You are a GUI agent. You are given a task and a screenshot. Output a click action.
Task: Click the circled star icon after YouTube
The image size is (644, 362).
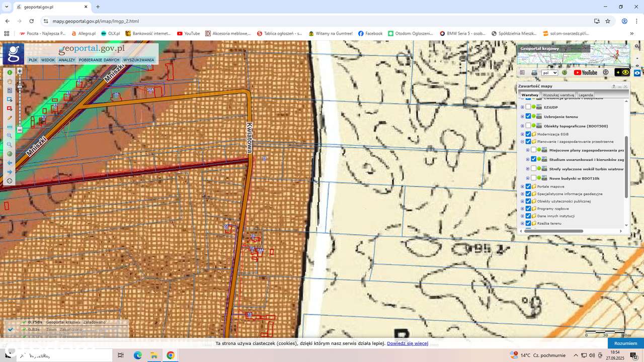pyautogui.click(x=606, y=72)
